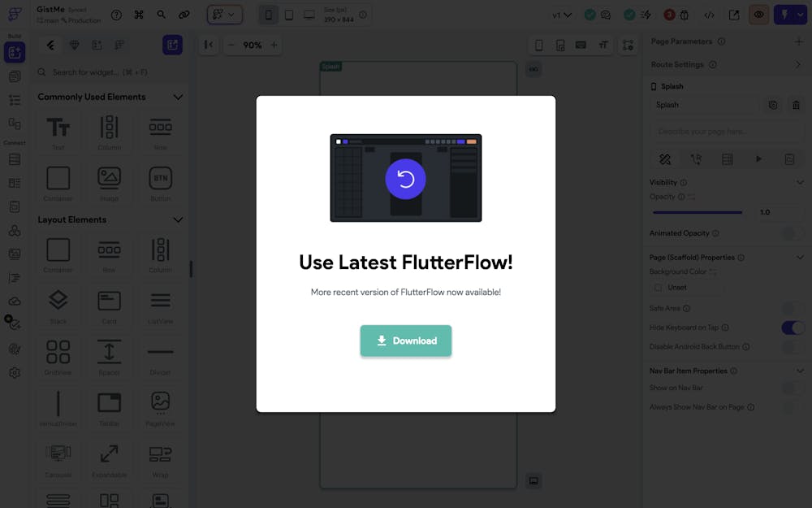
Task: Copy the Splash page name icon
Action: tap(773, 105)
